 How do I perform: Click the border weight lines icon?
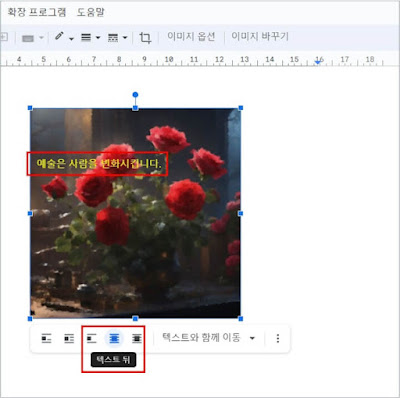point(86,37)
